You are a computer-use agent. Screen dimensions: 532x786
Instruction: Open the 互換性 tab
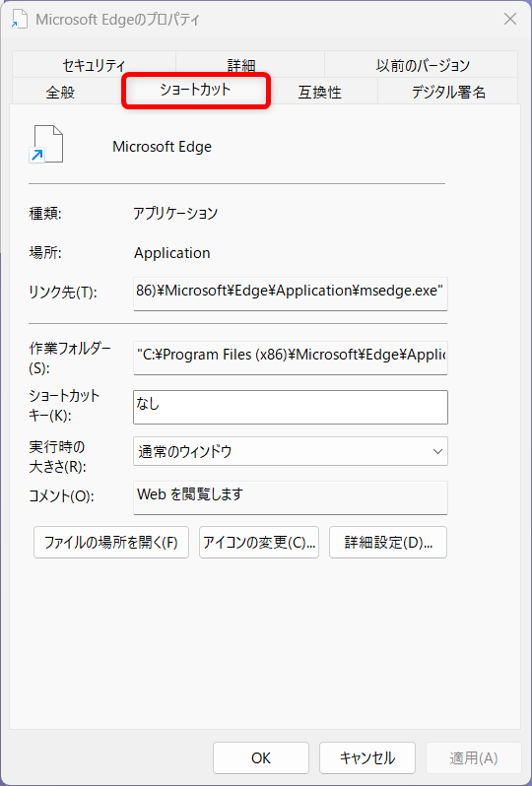tap(320, 92)
